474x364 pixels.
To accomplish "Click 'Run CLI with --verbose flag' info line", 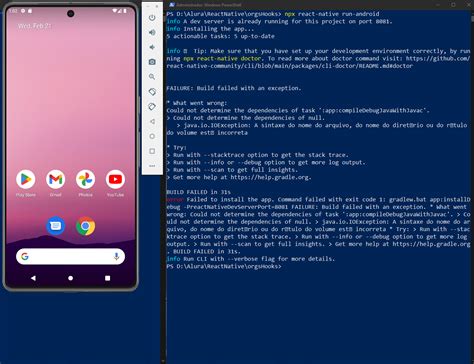I will pyautogui.click(x=251, y=259).
